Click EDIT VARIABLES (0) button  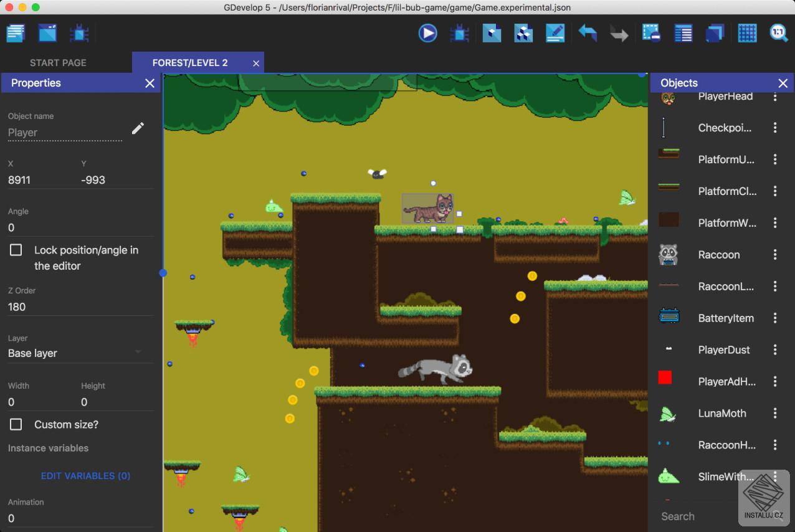(85, 476)
